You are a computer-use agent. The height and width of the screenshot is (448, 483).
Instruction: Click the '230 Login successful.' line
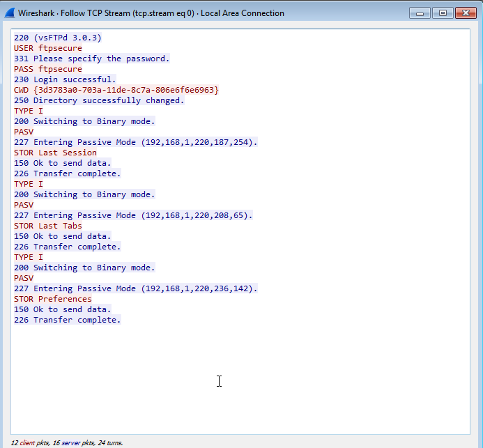pos(65,79)
